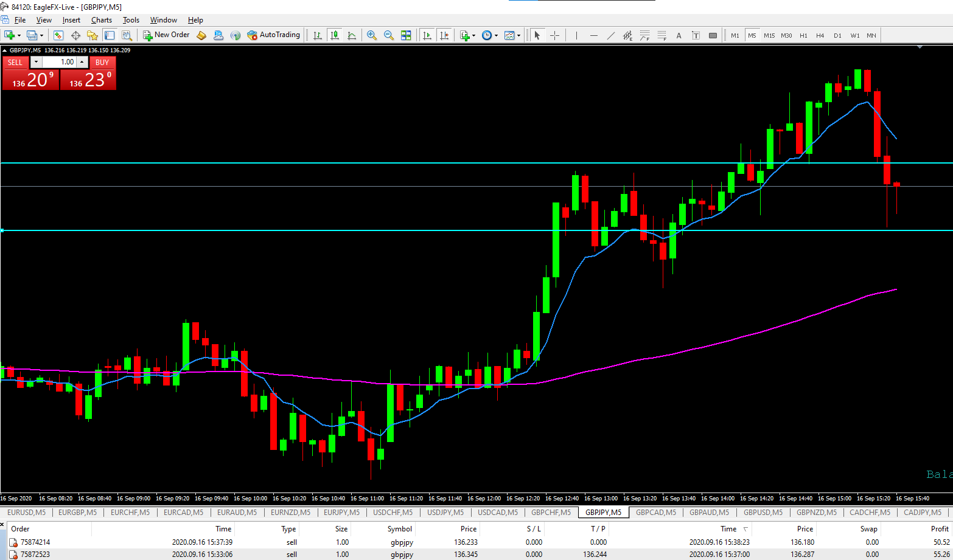The height and width of the screenshot is (560, 953).
Task: Open a new chart with the New Chart icon
Action: tap(9, 35)
